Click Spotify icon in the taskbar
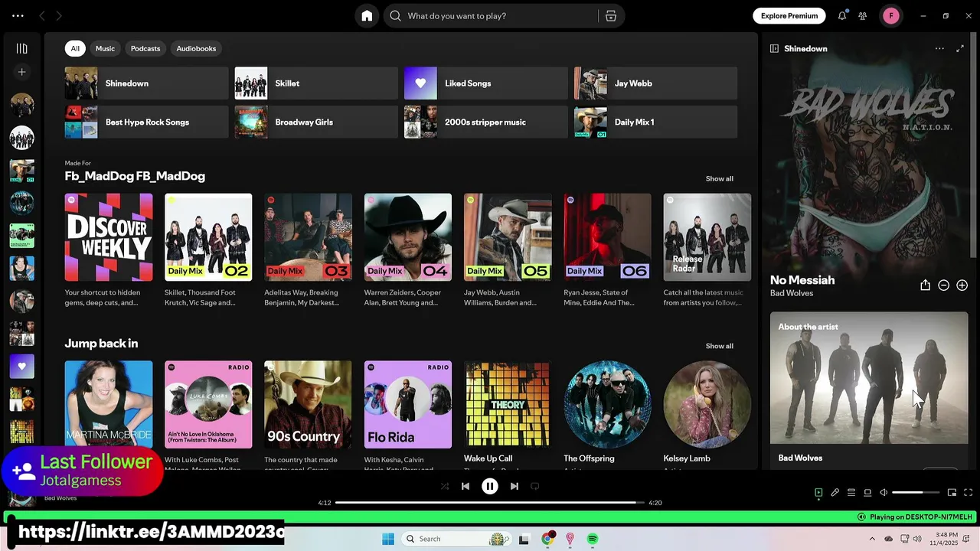This screenshot has height=551, width=980. click(593, 539)
